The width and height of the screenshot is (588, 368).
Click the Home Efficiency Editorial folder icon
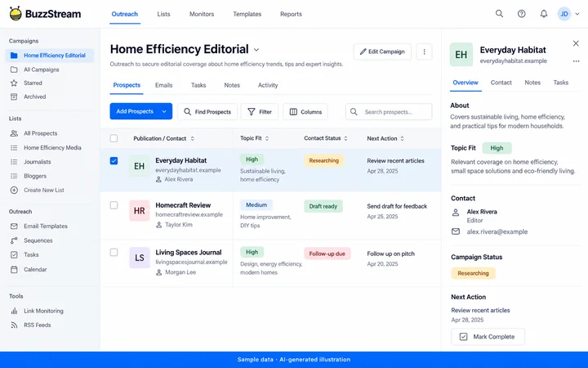(14, 56)
